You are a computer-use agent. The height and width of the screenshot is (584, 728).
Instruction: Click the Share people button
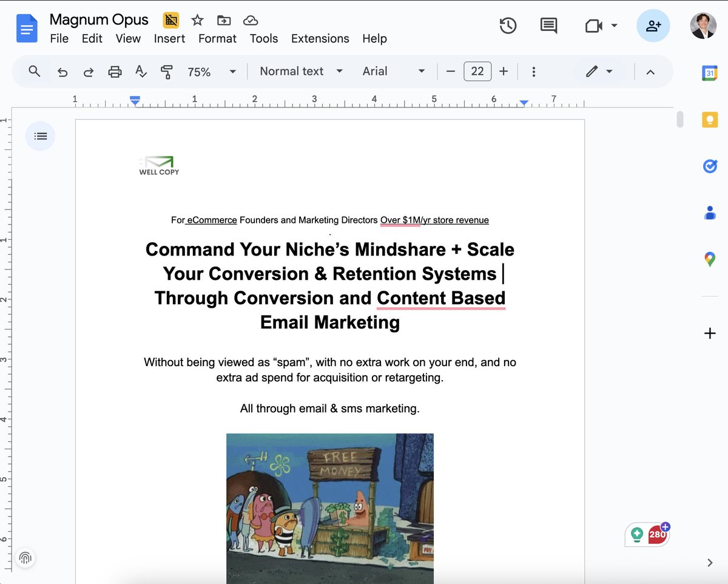point(653,25)
